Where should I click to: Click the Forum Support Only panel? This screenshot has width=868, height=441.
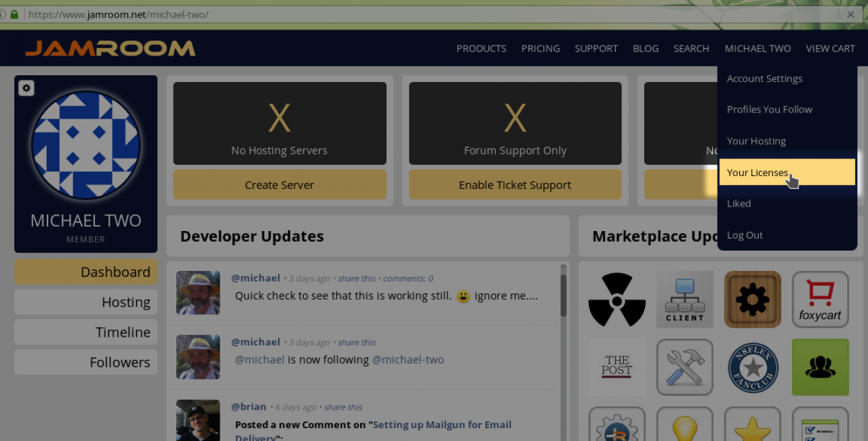pyautogui.click(x=515, y=123)
